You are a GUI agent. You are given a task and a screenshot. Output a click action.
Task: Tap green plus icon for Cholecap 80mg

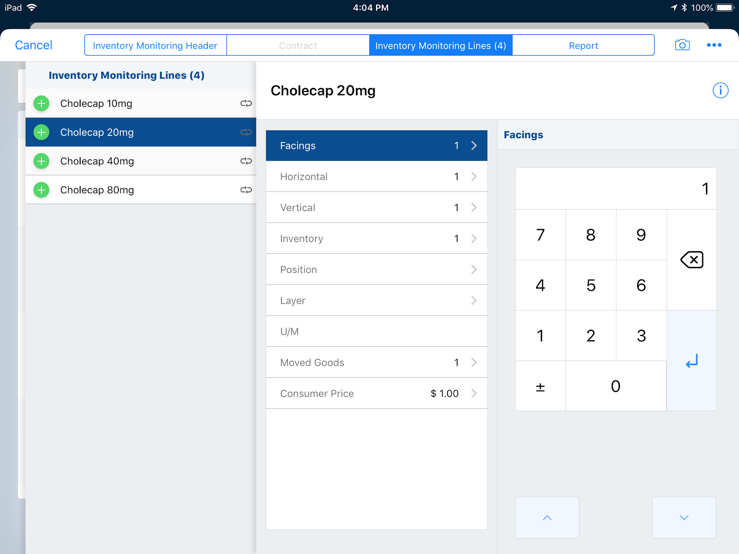(42, 190)
